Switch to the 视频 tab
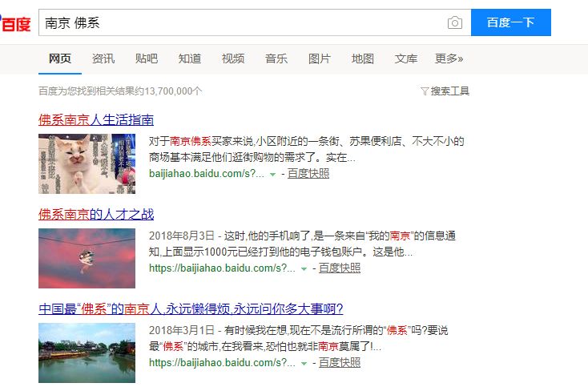 233,58
